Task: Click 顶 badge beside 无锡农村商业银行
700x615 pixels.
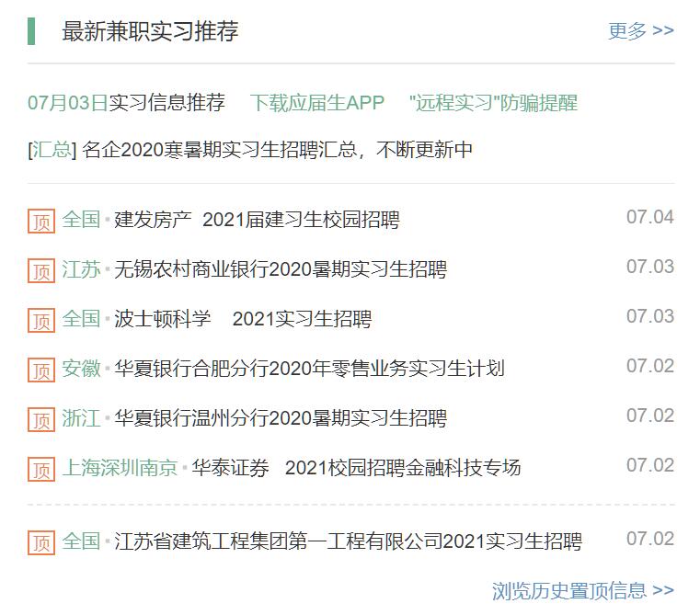Action: click(41, 270)
